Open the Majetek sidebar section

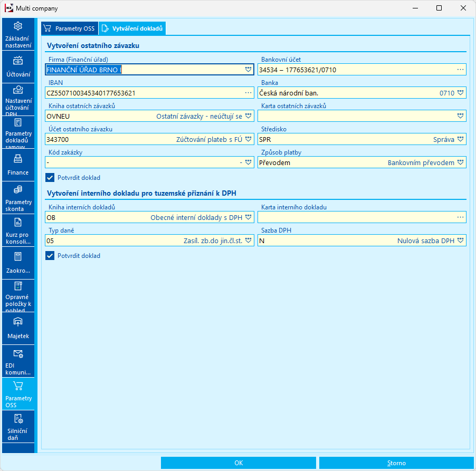pyautogui.click(x=18, y=329)
